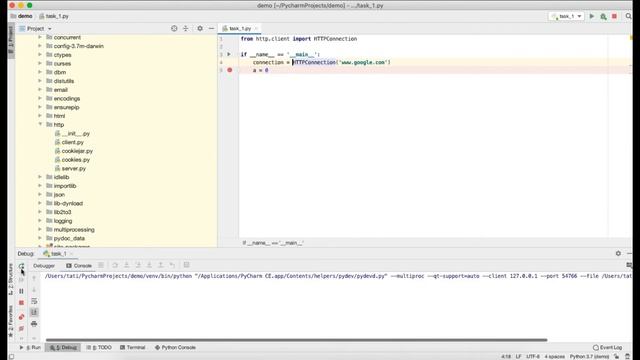Hide the Project panel with minus icon
The height and width of the screenshot is (360, 640).
coord(211,29)
